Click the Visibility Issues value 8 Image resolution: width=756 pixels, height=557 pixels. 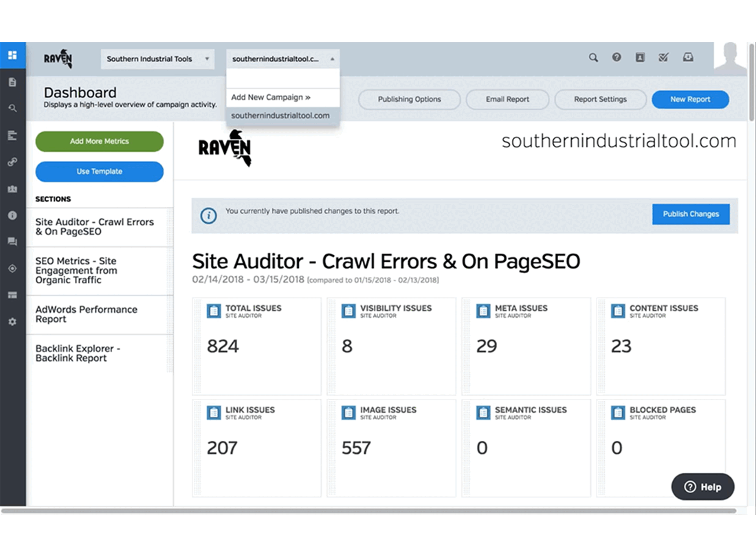[x=347, y=347]
